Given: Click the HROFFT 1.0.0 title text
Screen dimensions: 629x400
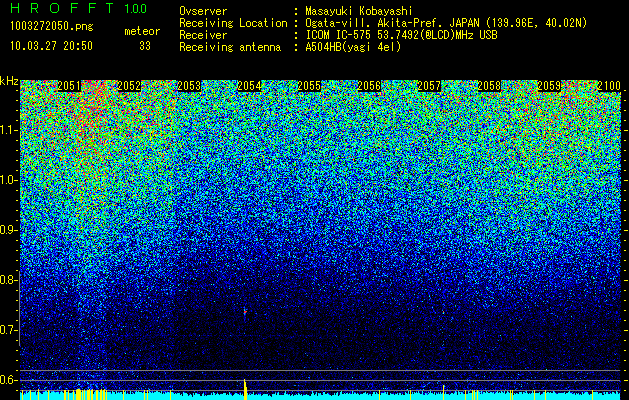Looking at the screenshot, I should point(79,8).
